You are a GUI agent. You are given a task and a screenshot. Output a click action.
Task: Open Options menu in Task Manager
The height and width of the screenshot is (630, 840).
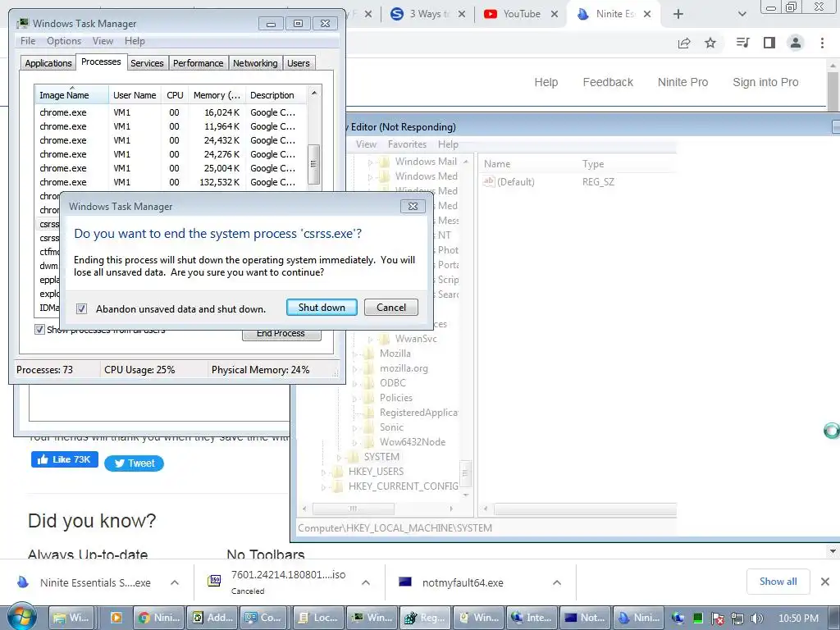tap(64, 41)
